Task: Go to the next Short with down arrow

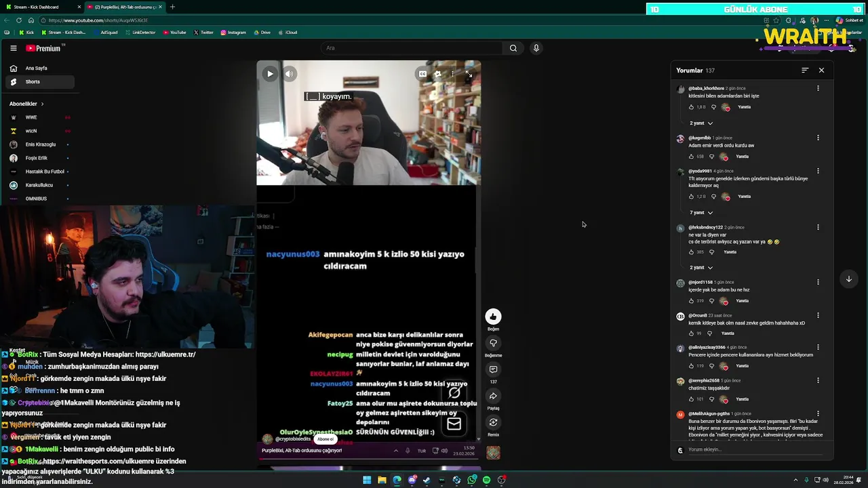Action: (848, 279)
